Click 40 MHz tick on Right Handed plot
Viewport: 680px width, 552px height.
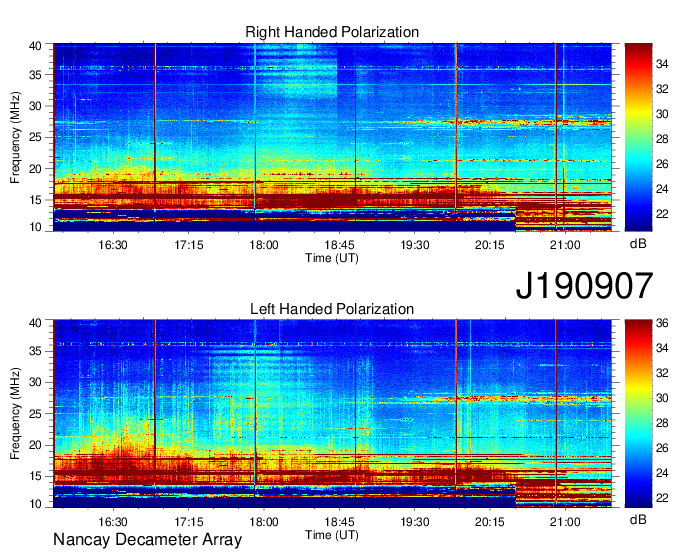35,46
